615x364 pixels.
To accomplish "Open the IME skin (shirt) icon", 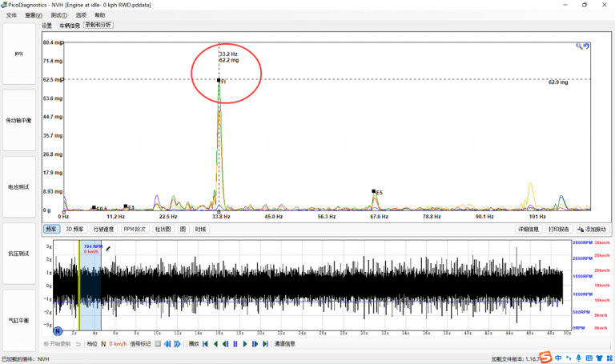I will [599, 358].
